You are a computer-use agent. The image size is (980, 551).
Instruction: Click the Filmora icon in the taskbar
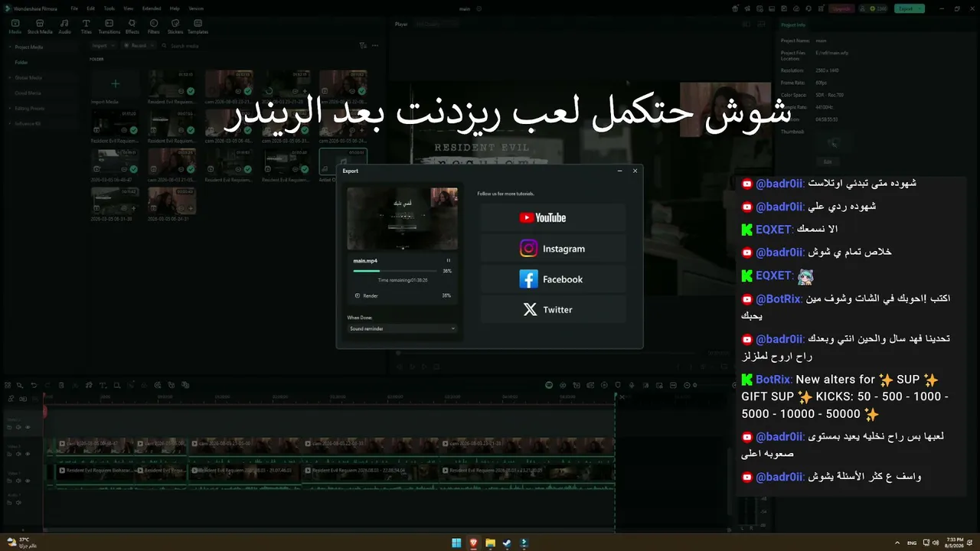pos(524,543)
